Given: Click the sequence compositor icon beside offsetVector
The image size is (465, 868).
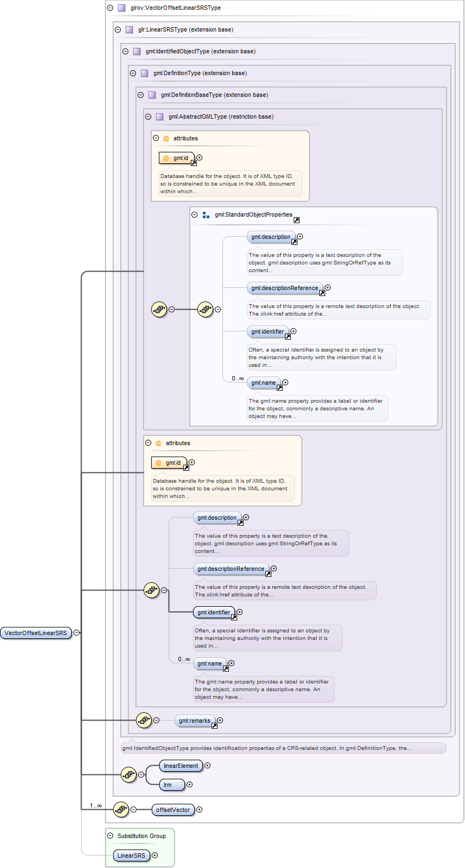Looking at the screenshot, I should pyautogui.click(x=121, y=810).
